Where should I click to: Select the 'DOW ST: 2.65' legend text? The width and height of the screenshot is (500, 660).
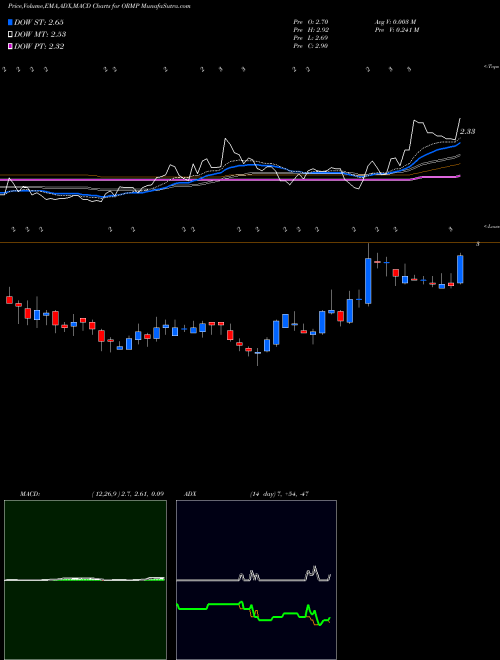(39, 22)
